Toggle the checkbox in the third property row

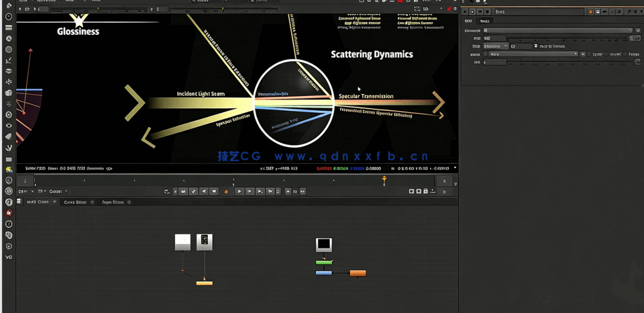(x=535, y=46)
